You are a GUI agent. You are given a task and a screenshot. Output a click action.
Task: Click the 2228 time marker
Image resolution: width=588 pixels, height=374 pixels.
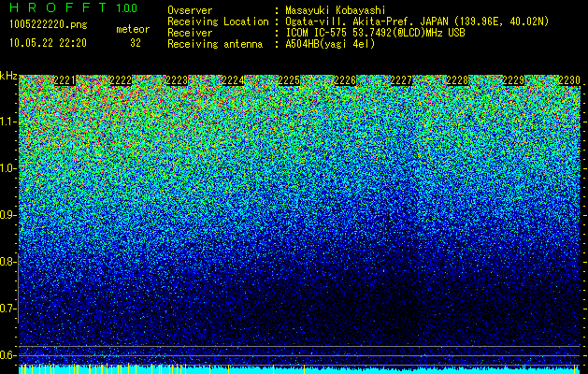(457, 80)
